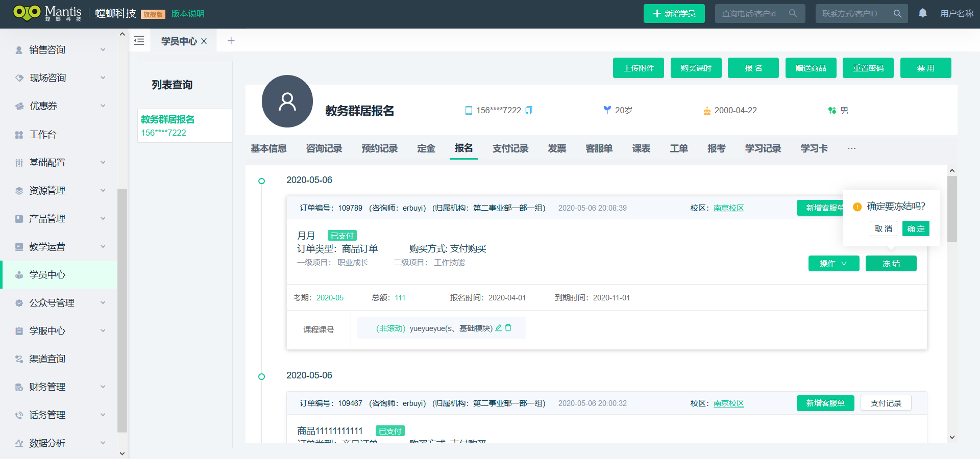Viewport: 980px width, 459px height.
Task: Switch to the 课表 tab
Action: [x=641, y=148]
